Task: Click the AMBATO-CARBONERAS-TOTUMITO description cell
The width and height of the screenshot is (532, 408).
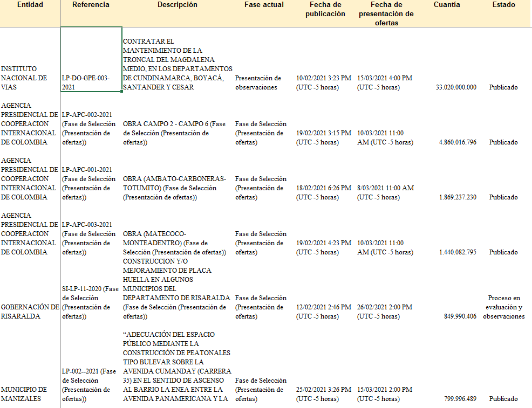Action: tap(174, 188)
